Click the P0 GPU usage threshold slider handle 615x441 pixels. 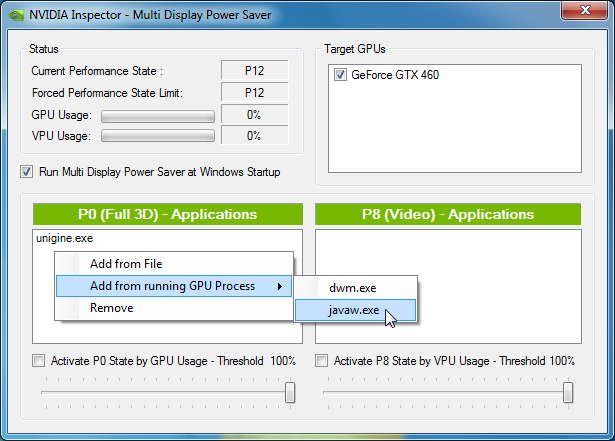[x=290, y=393]
